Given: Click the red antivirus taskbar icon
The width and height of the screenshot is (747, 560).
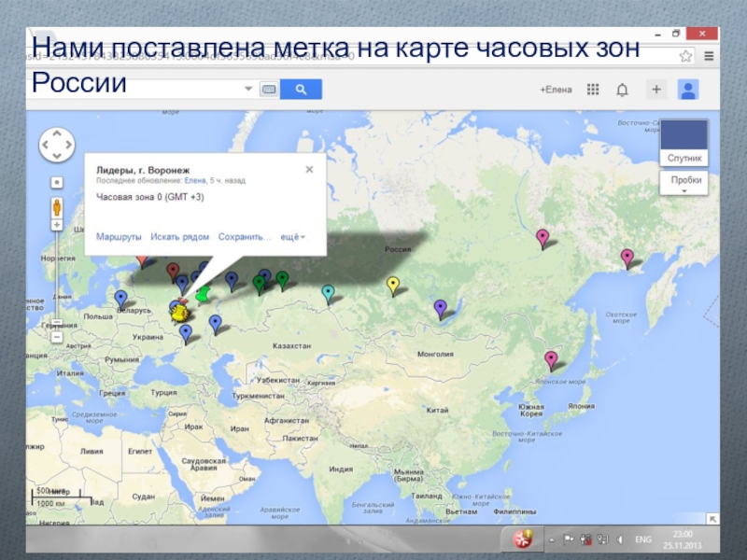Looking at the screenshot, I should click(523, 539).
